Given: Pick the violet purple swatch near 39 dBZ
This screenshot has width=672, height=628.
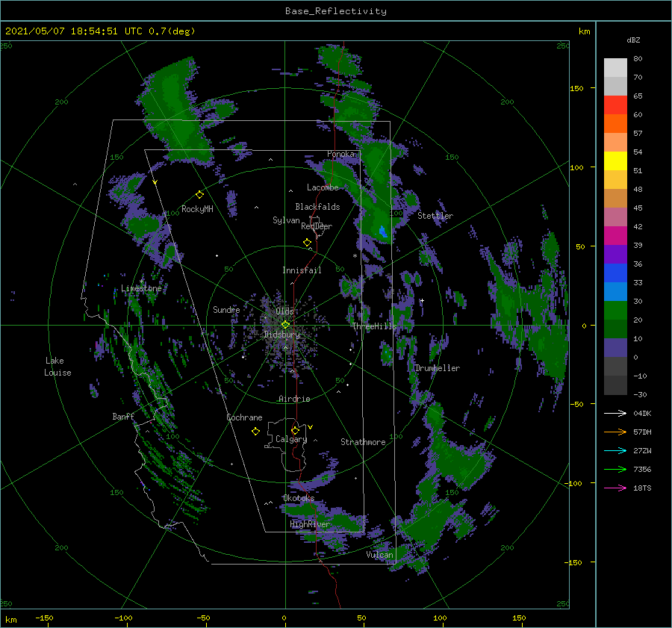Looking at the screenshot, I should (615, 255).
